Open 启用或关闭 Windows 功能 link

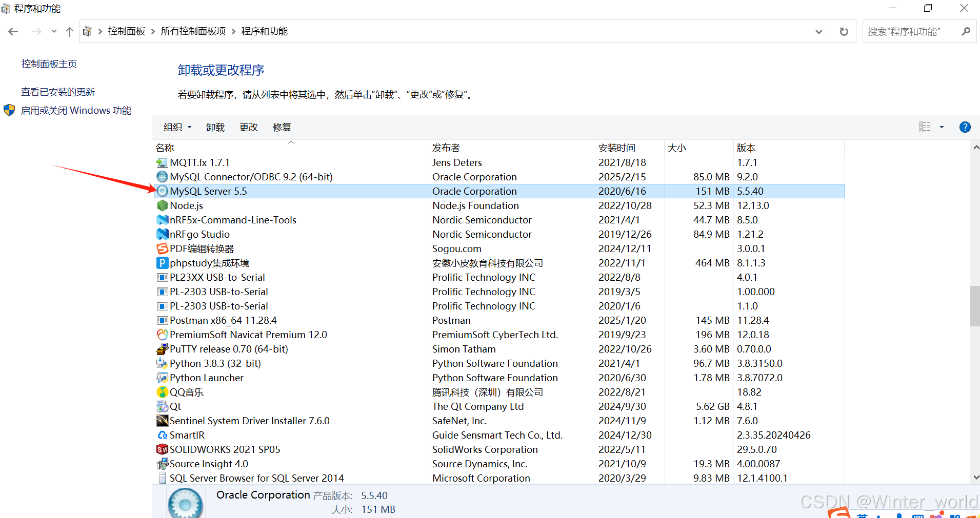coord(76,111)
